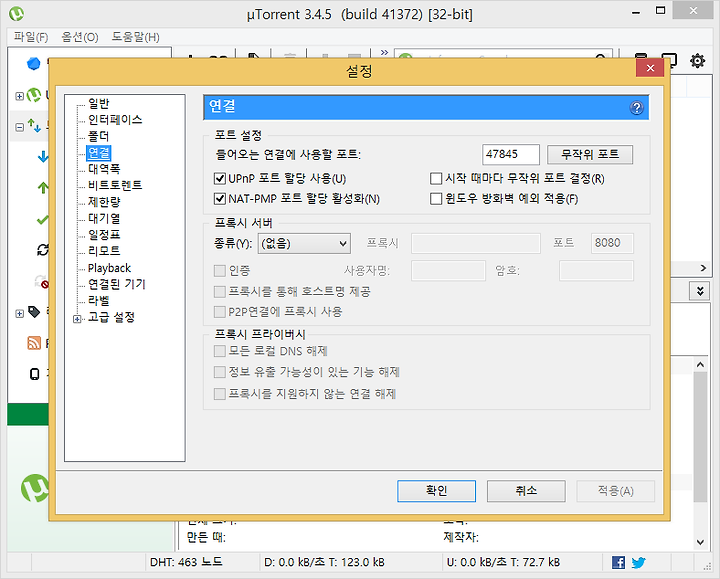Click the detail pane collapse double-chevron
This screenshot has height=579, width=720.
[x=700, y=291]
